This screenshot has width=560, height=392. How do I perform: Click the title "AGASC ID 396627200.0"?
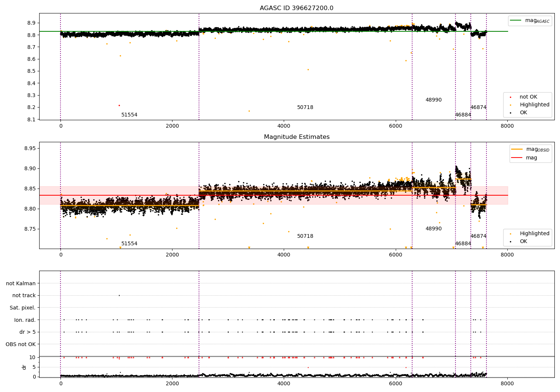[296, 8]
